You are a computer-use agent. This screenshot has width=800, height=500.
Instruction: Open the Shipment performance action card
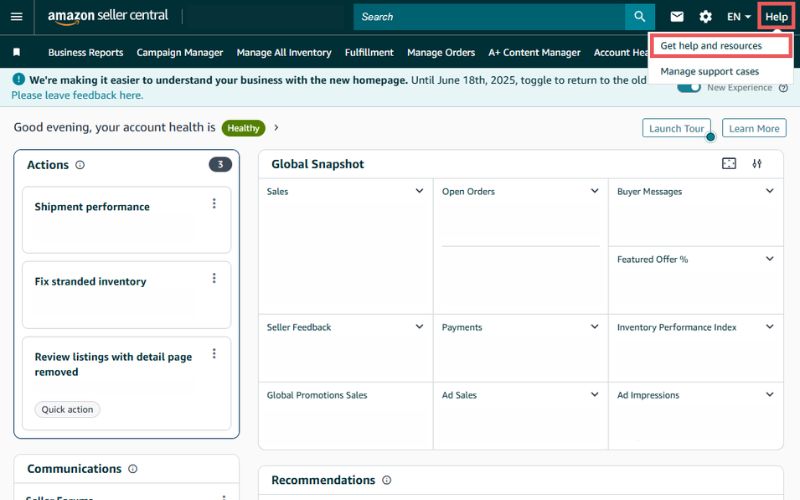pyautogui.click(x=127, y=219)
